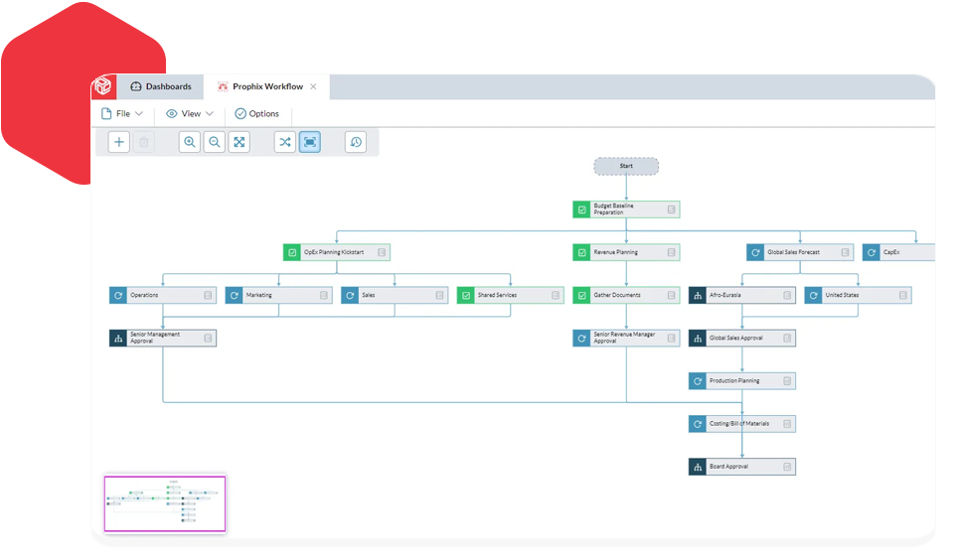Select the Gather Documents node

[x=626, y=295]
